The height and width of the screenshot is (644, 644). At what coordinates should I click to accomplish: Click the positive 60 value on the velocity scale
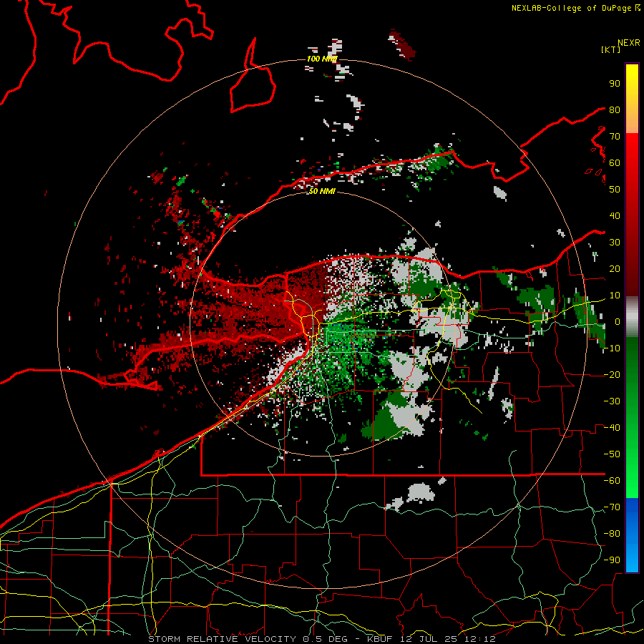[615, 162]
